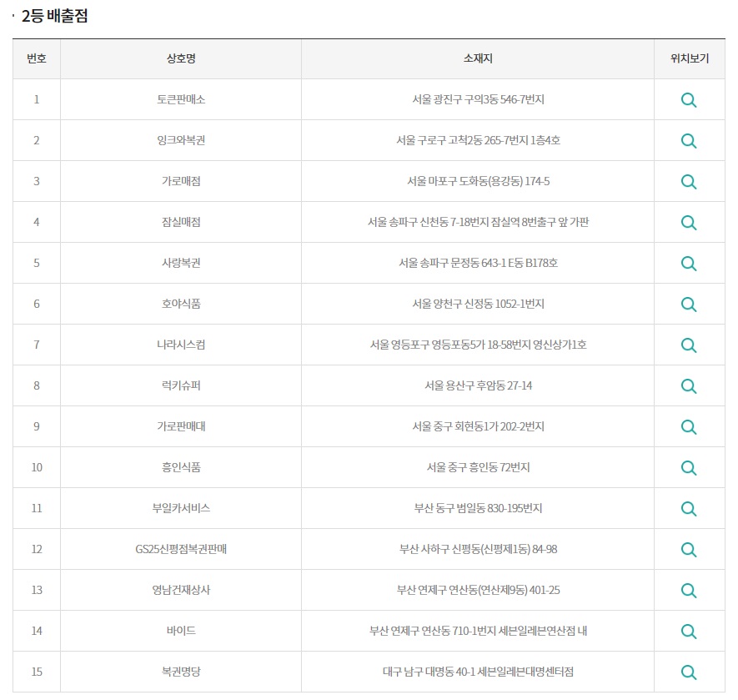
Task: Select store name 잉크와복권
Action: point(181,140)
